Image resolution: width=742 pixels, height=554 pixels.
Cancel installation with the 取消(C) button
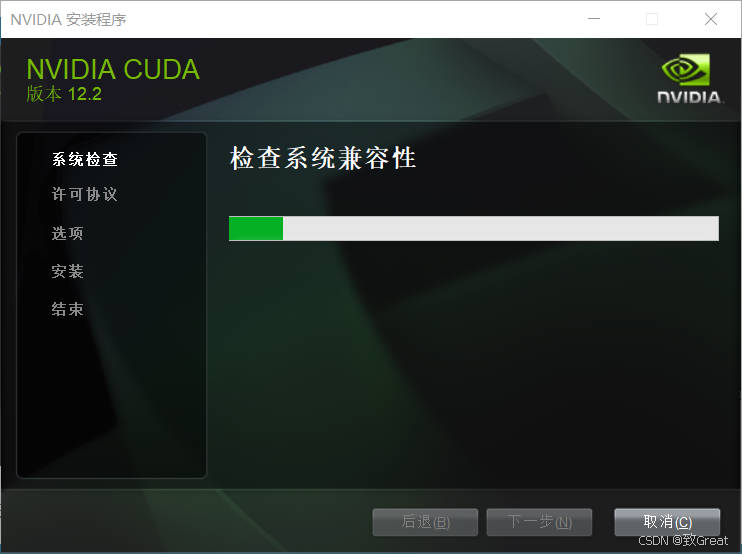pyautogui.click(x=667, y=522)
